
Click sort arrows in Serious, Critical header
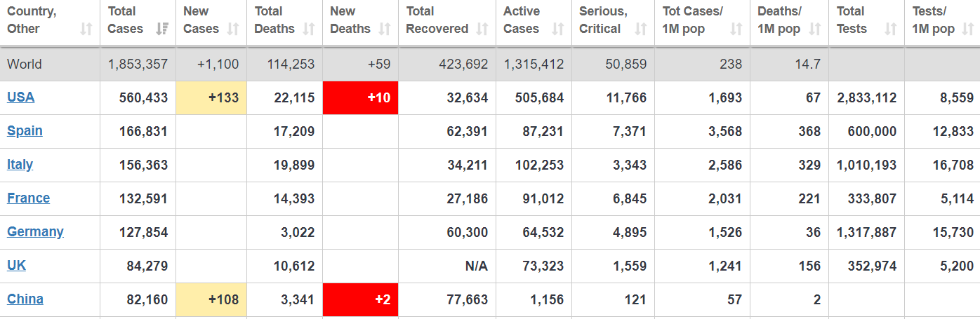coord(640,29)
